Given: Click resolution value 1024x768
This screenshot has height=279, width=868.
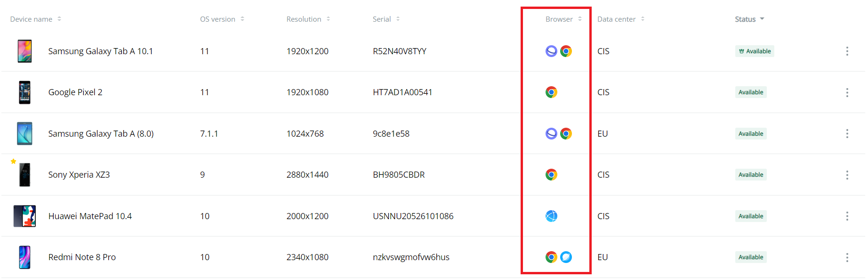Looking at the screenshot, I should (305, 133).
